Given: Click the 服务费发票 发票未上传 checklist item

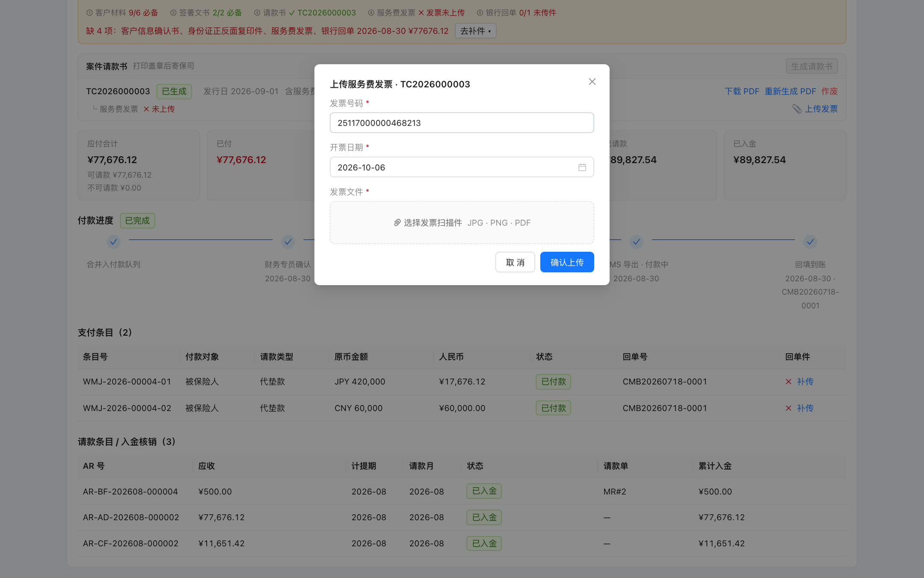Looking at the screenshot, I should (416, 12).
